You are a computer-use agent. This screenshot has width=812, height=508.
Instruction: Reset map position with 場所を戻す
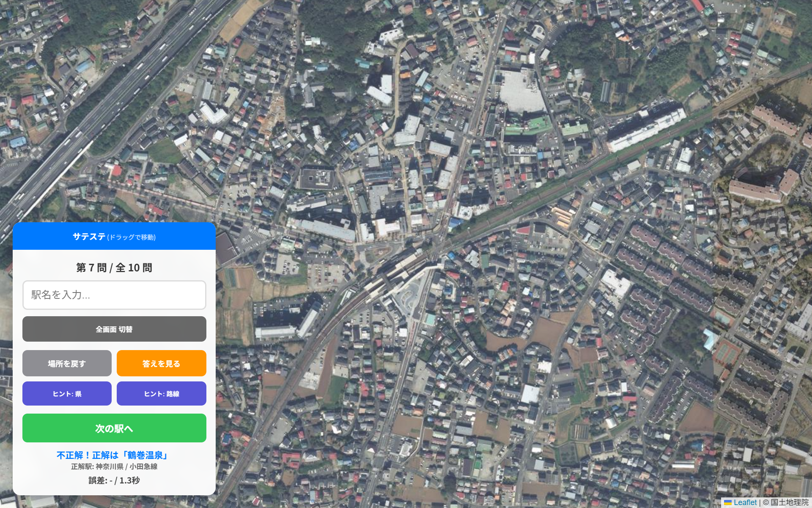point(67,363)
